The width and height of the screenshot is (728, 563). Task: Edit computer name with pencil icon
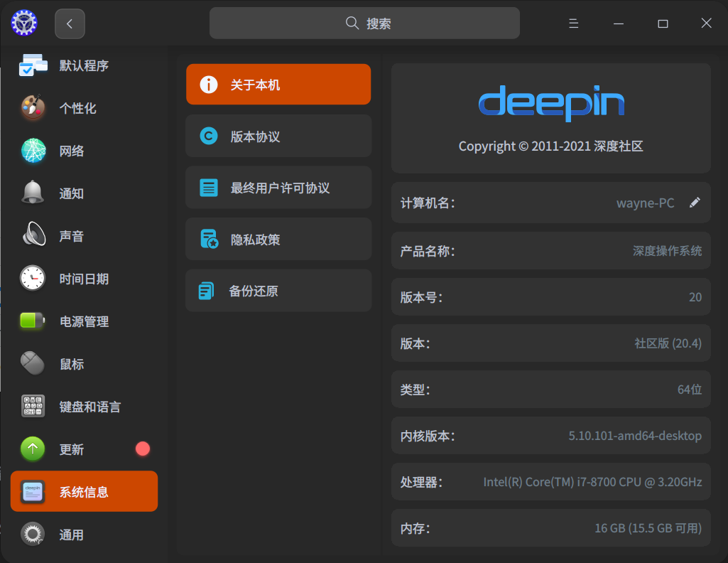coord(695,203)
